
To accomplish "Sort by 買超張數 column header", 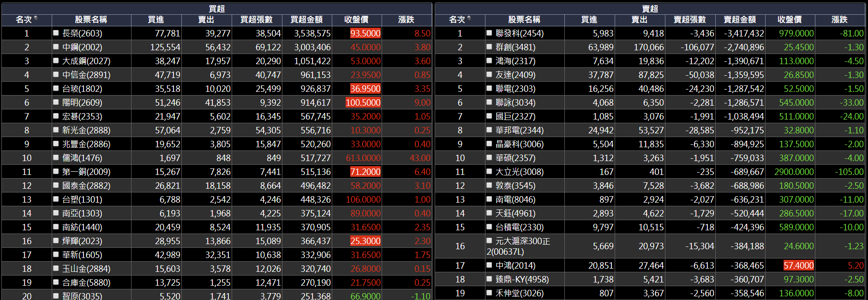I will [256, 19].
